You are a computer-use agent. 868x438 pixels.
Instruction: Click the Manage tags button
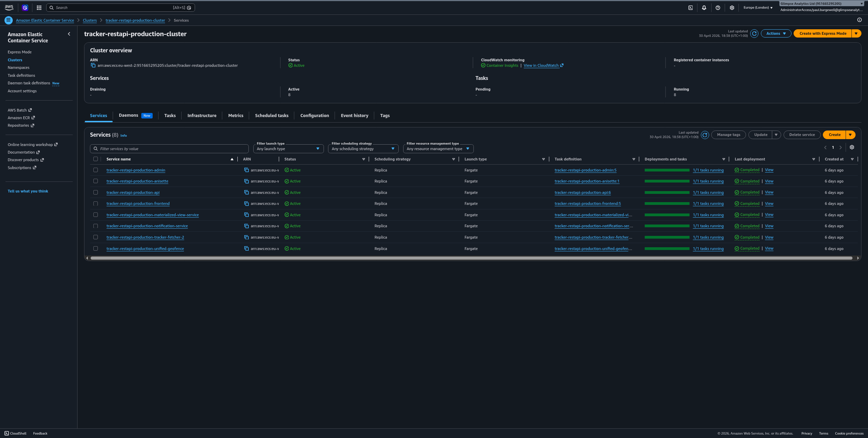[728, 135]
